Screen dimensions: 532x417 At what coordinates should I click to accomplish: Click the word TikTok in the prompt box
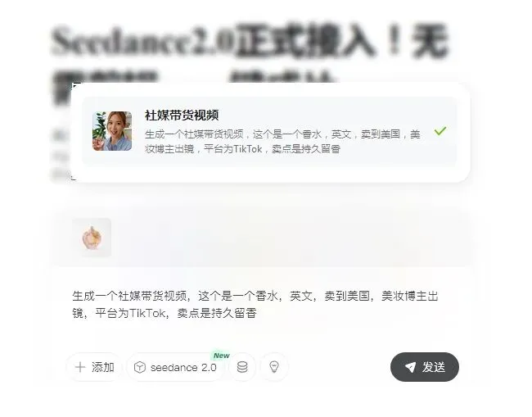click(x=147, y=313)
